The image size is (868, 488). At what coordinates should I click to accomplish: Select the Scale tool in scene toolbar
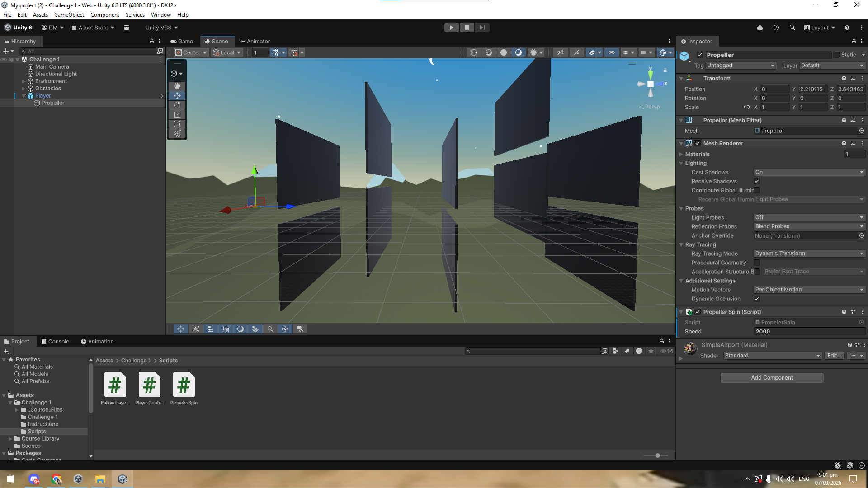[177, 115]
